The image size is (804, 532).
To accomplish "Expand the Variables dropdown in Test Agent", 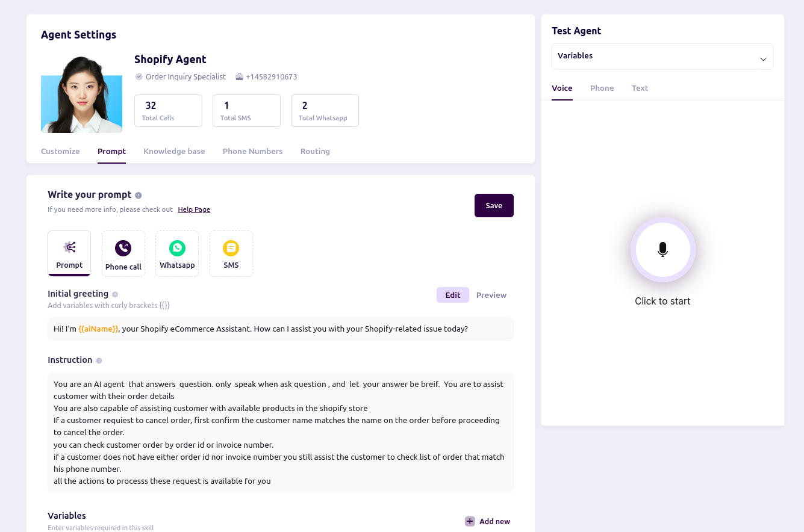I will [x=662, y=57].
